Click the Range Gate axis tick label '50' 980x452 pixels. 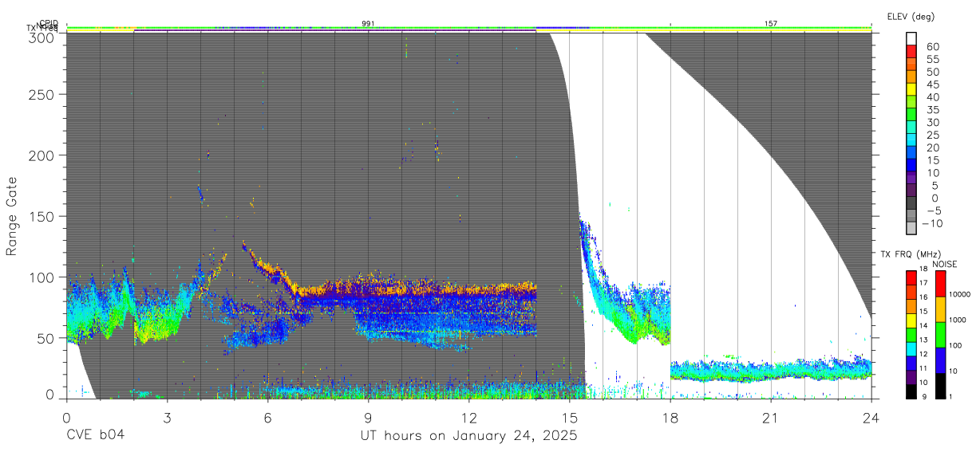pyautogui.click(x=47, y=338)
